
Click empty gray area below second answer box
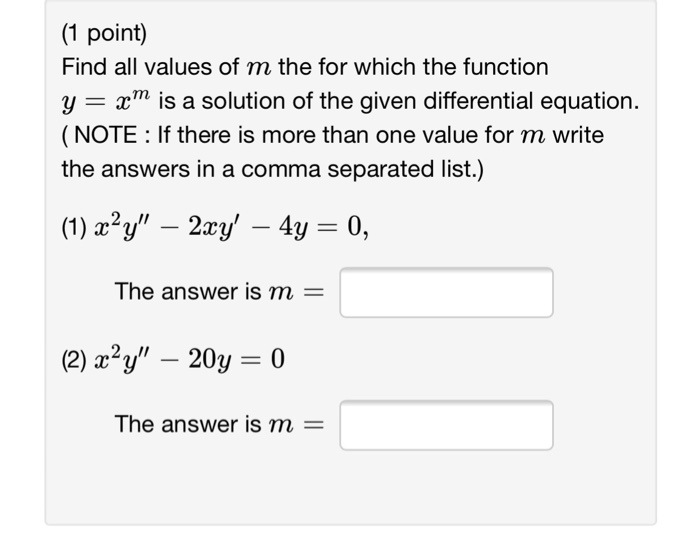tap(350, 489)
